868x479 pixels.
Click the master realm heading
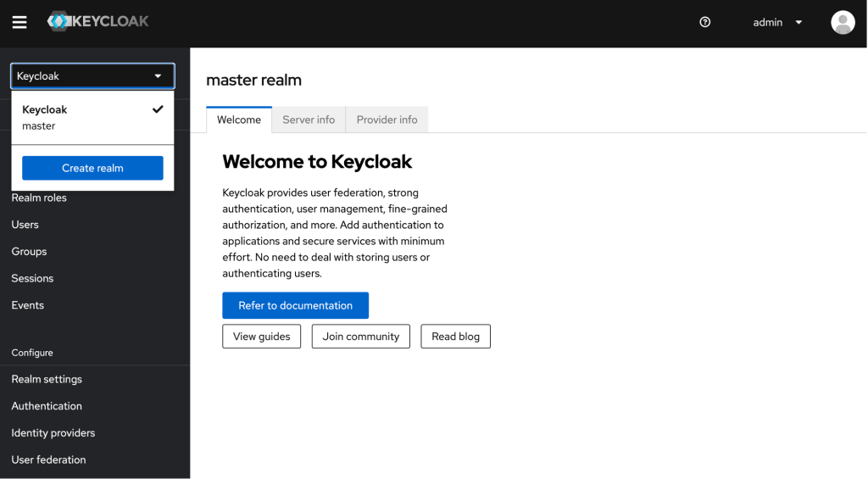(253, 81)
